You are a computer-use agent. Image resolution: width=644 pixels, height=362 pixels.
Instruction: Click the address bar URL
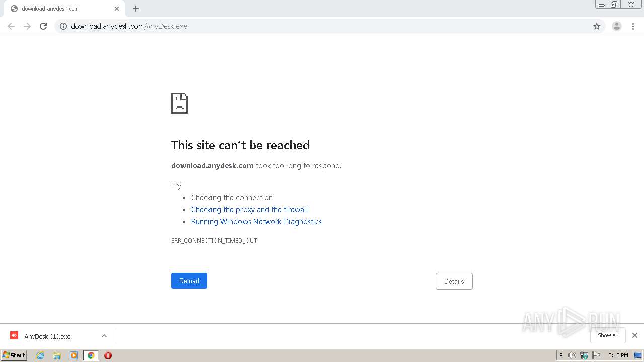coord(129,26)
